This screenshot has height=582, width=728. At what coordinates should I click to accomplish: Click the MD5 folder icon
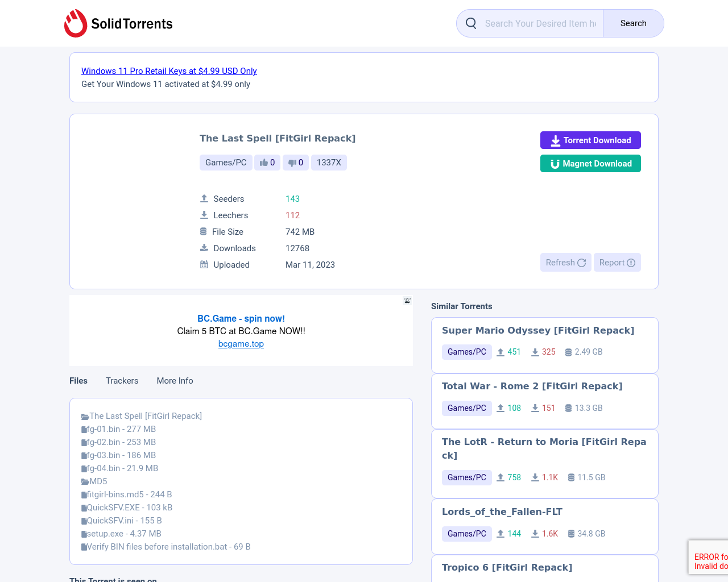click(85, 482)
